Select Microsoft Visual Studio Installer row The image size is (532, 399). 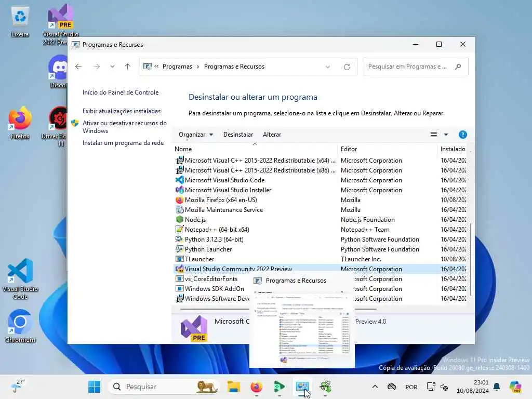click(x=320, y=190)
